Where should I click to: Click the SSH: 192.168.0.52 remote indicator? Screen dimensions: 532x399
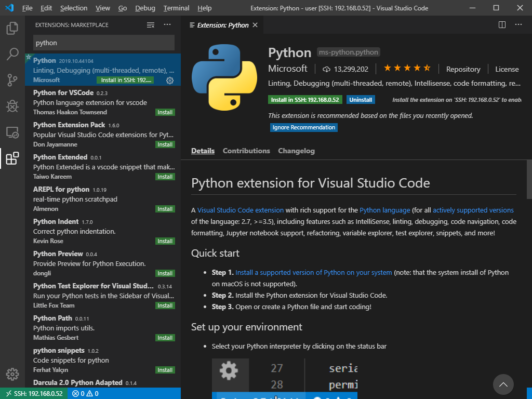(35, 394)
